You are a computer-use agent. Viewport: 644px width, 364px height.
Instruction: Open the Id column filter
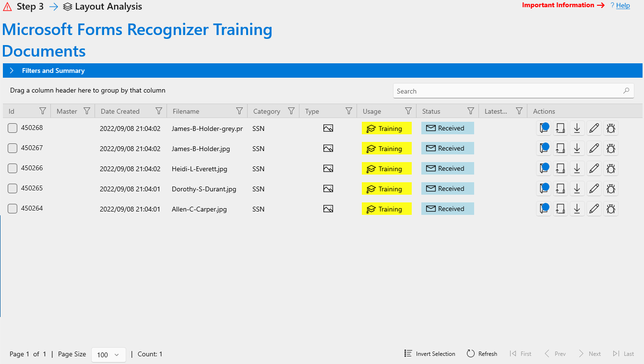43,111
